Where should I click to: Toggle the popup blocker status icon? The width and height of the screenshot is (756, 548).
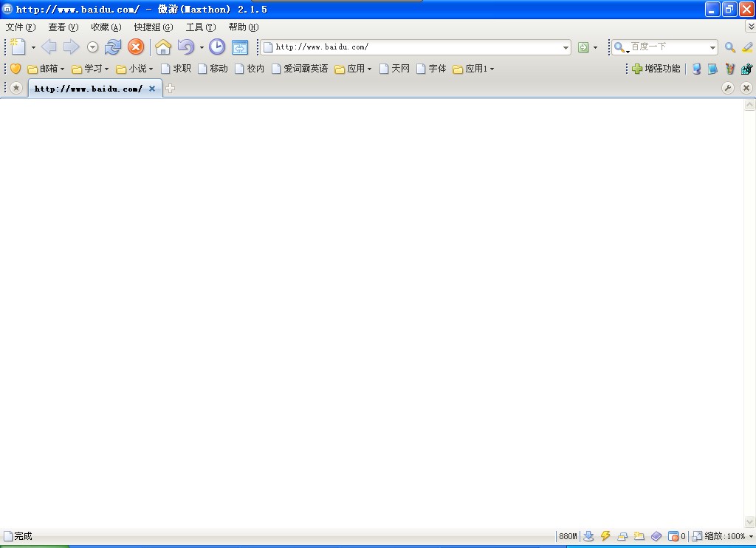(673, 536)
